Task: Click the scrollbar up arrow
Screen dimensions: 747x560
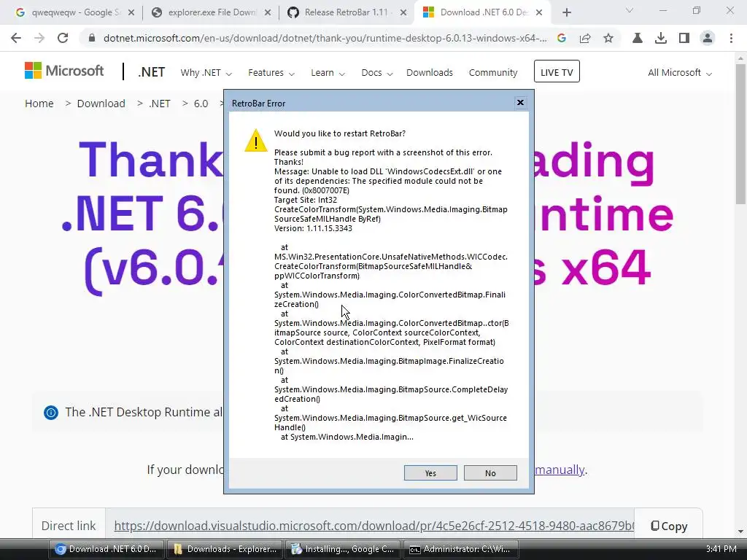Action: pyautogui.click(x=740, y=58)
